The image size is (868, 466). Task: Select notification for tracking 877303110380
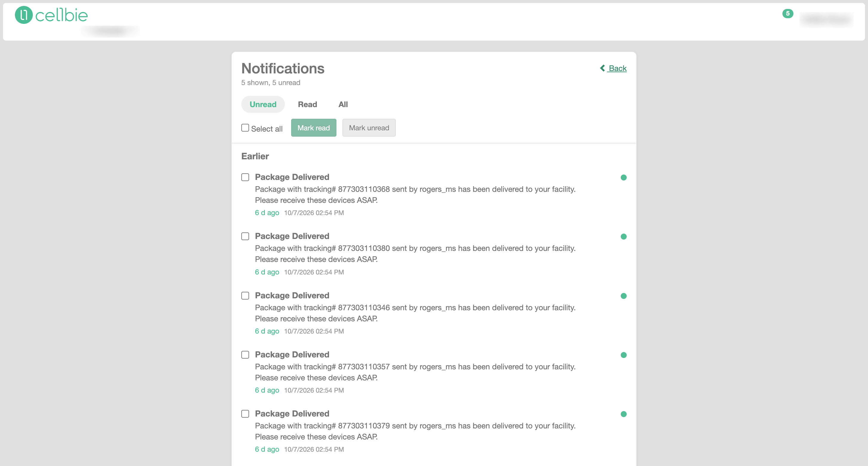click(245, 236)
